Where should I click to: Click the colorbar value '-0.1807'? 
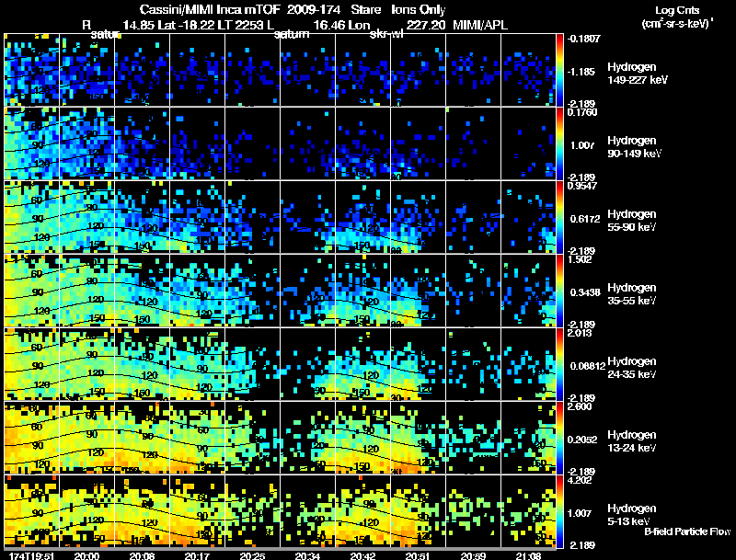(x=584, y=39)
